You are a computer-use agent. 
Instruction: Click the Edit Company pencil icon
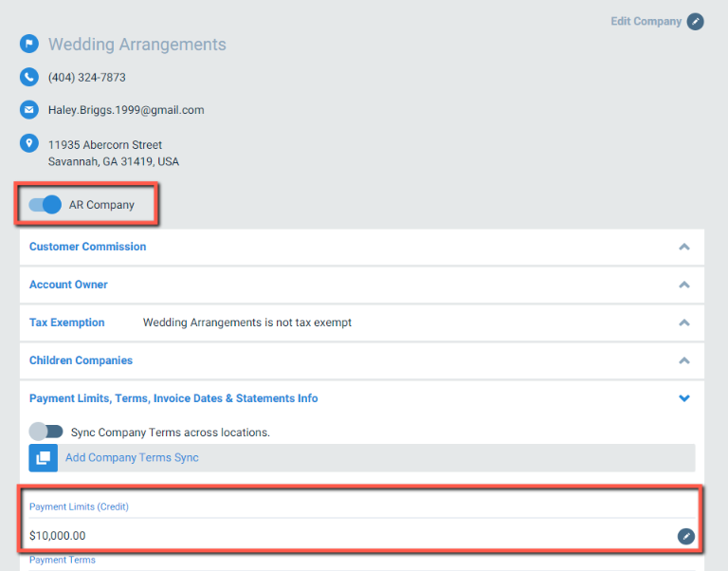(x=695, y=22)
